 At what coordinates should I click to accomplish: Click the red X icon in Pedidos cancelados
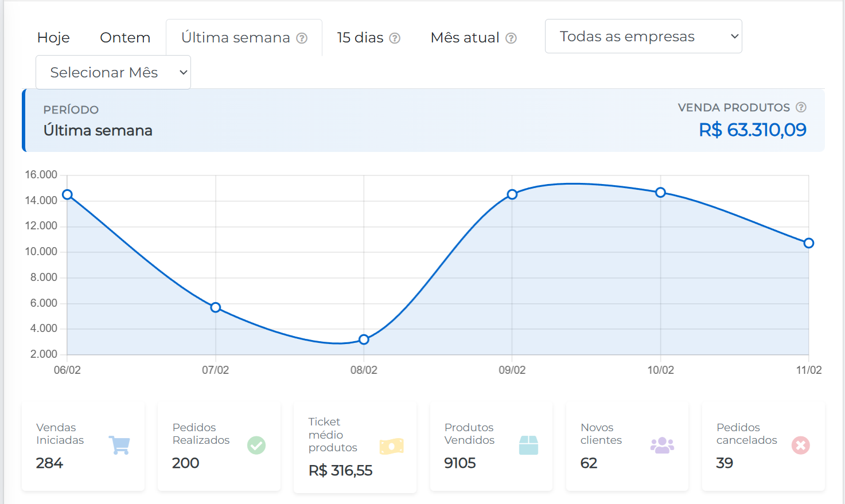point(800,445)
